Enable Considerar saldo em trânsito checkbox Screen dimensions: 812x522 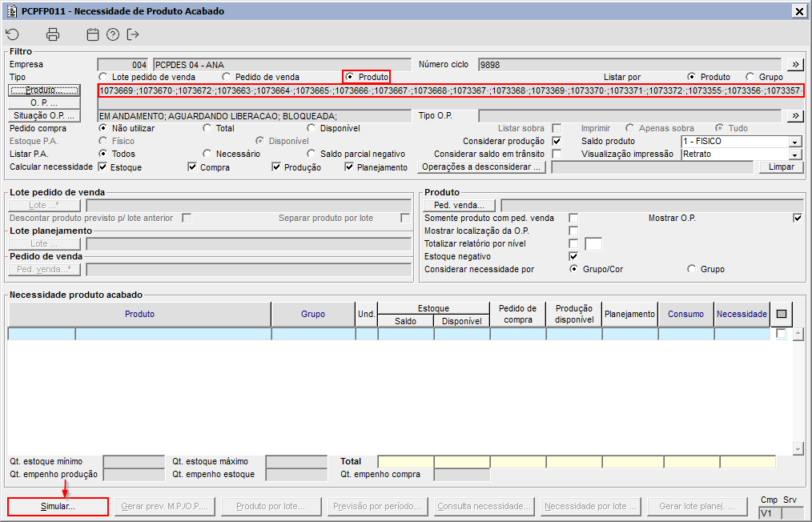557,154
